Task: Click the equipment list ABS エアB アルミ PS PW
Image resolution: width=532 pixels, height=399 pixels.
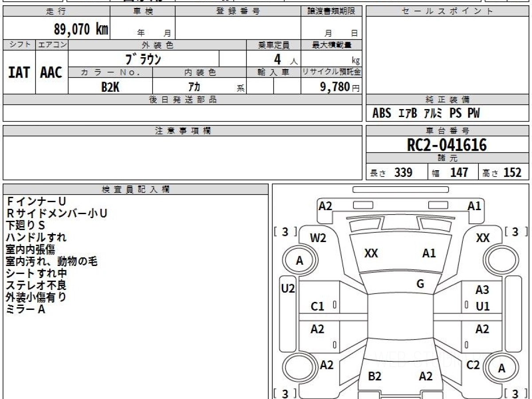Action: point(426,113)
